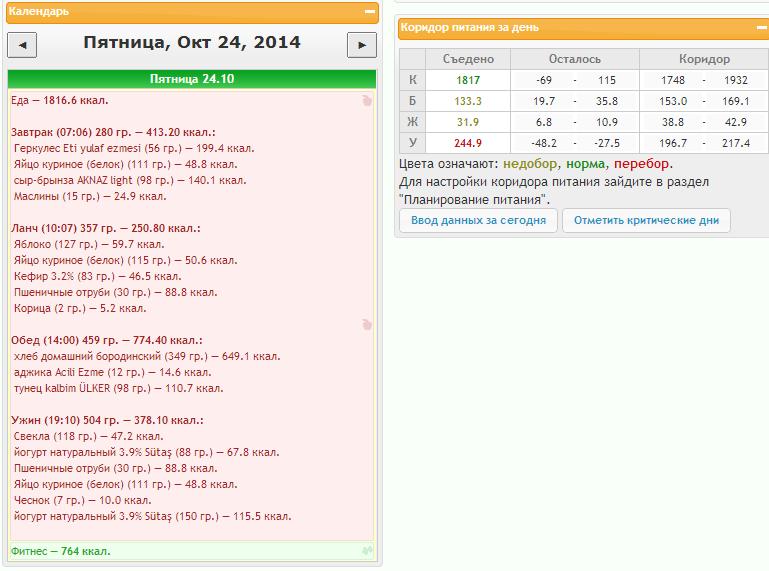Click the К row label in corridor table
The height and width of the screenshot is (571, 769).
[x=412, y=80]
